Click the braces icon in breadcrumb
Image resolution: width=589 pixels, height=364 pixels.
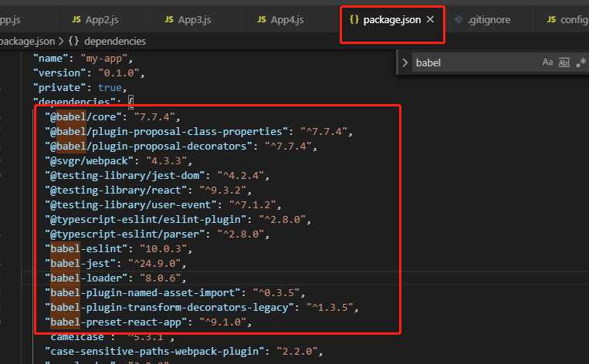click(x=73, y=41)
